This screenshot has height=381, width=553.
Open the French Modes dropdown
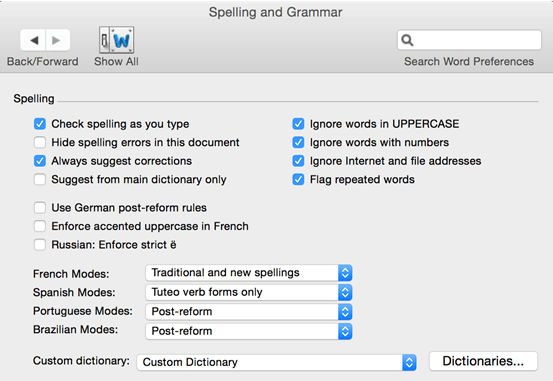coord(249,273)
